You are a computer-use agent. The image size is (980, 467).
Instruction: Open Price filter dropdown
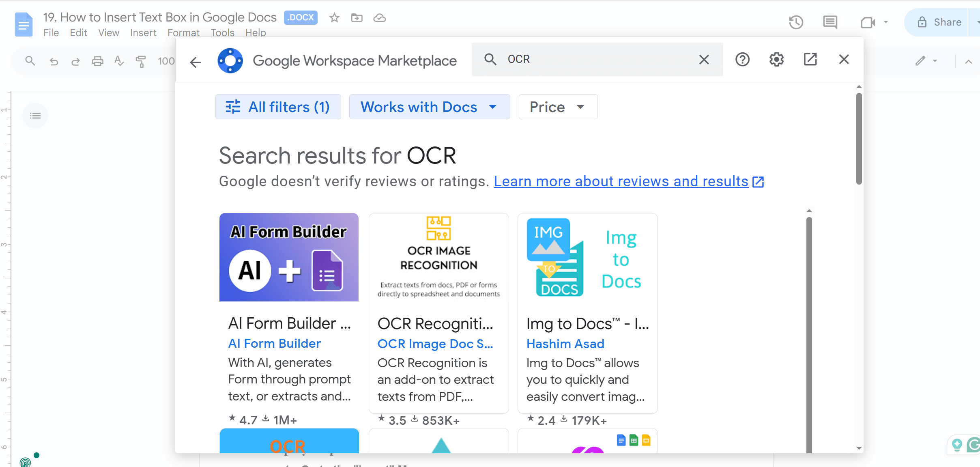pyautogui.click(x=558, y=107)
